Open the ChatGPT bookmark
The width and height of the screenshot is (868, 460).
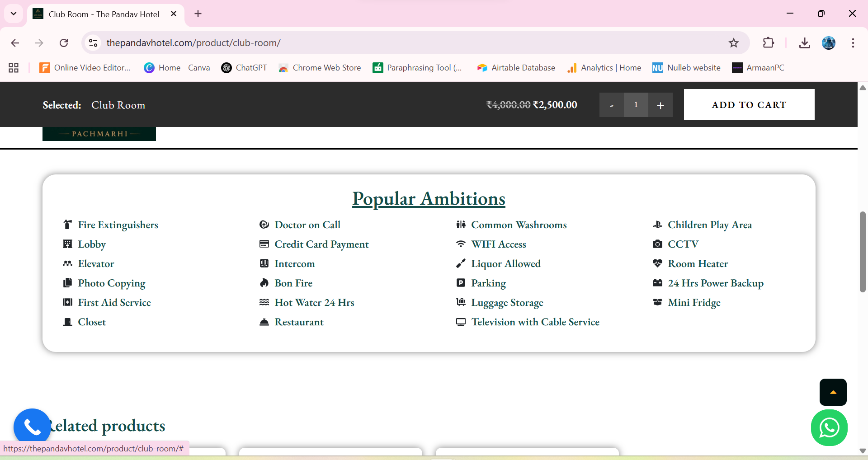click(x=244, y=68)
